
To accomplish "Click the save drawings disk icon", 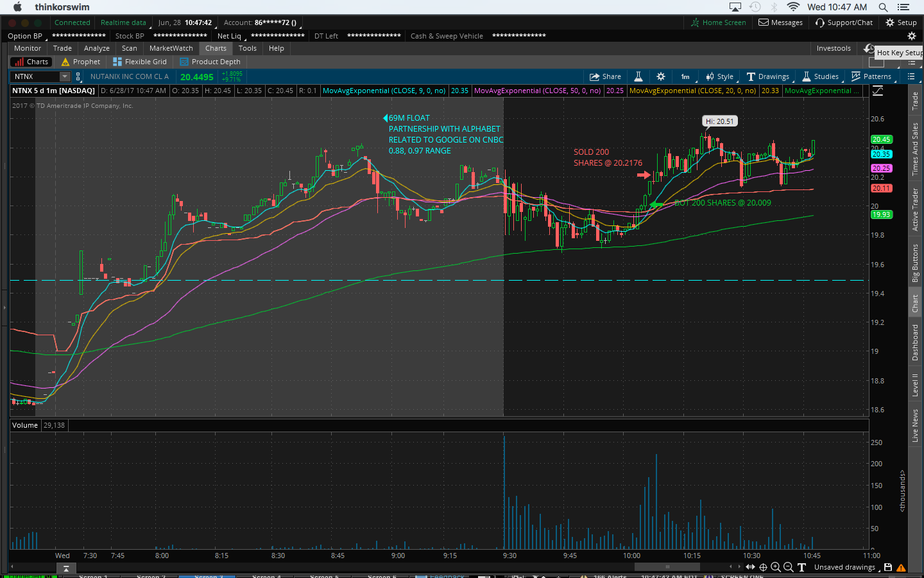I will [x=888, y=567].
